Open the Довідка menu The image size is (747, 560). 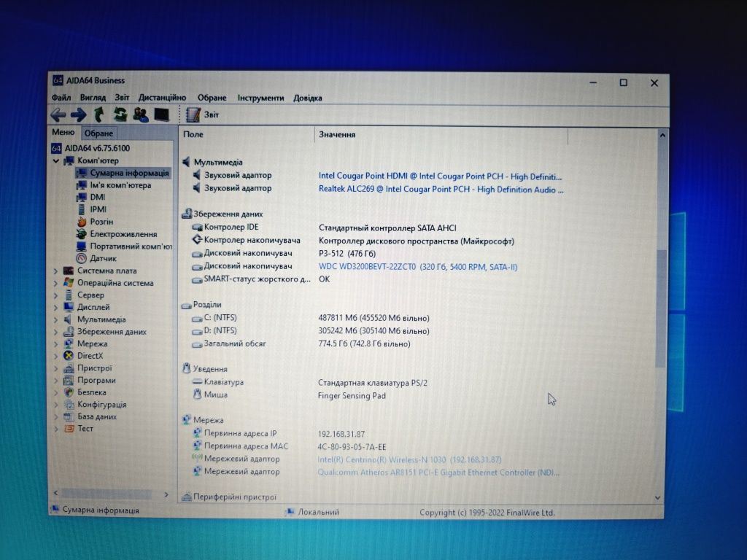[308, 98]
